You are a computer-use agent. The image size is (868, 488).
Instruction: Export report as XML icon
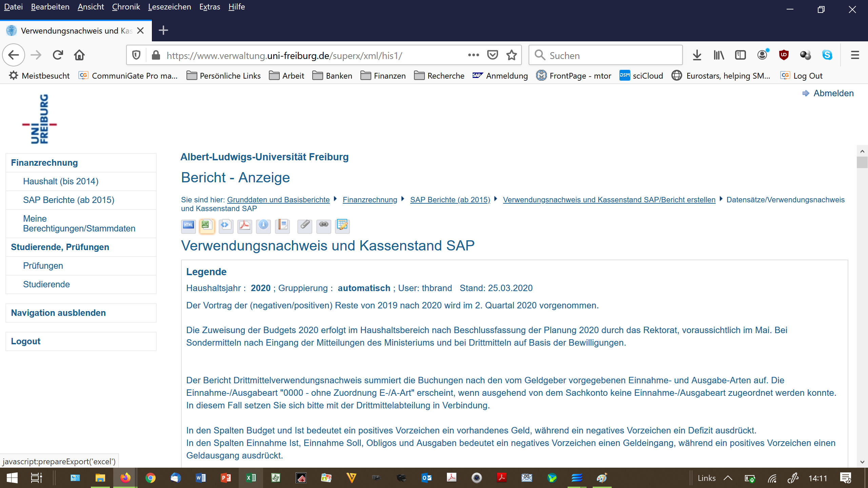point(226,226)
